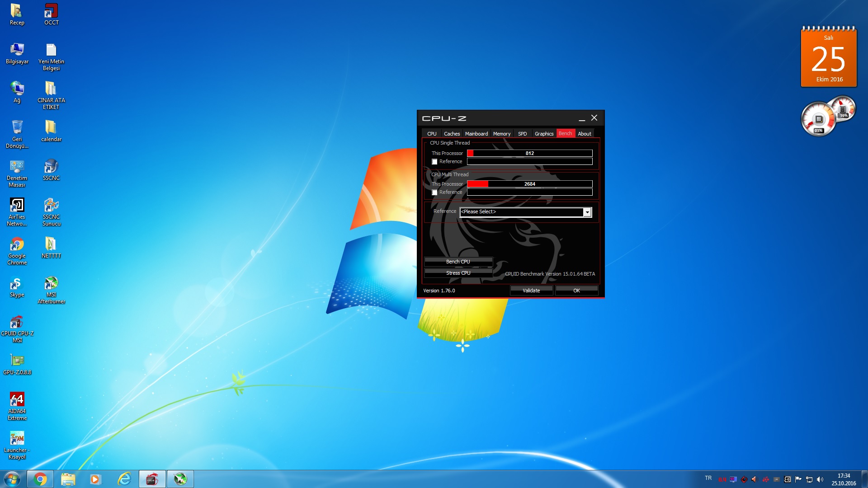Image resolution: width=868 pixels, height=488 pixels.
Task: Open the Geri Dönüşüm recycle bin
Action: [17, 135]
